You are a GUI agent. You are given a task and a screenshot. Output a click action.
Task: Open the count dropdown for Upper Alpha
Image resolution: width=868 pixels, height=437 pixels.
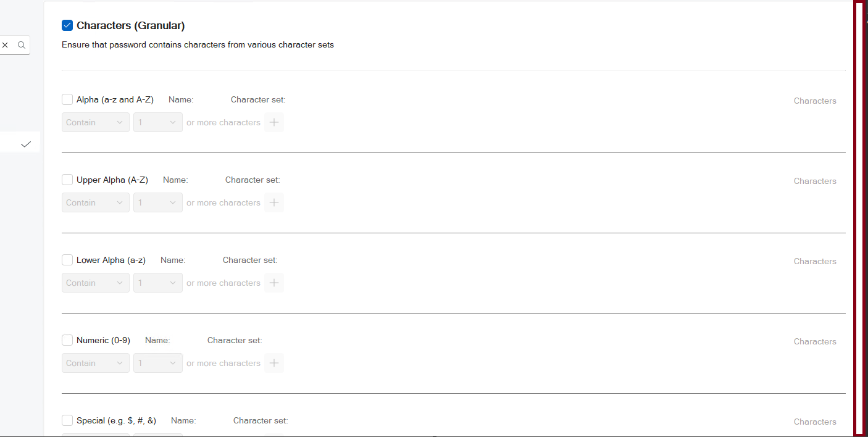click(158, 202)
